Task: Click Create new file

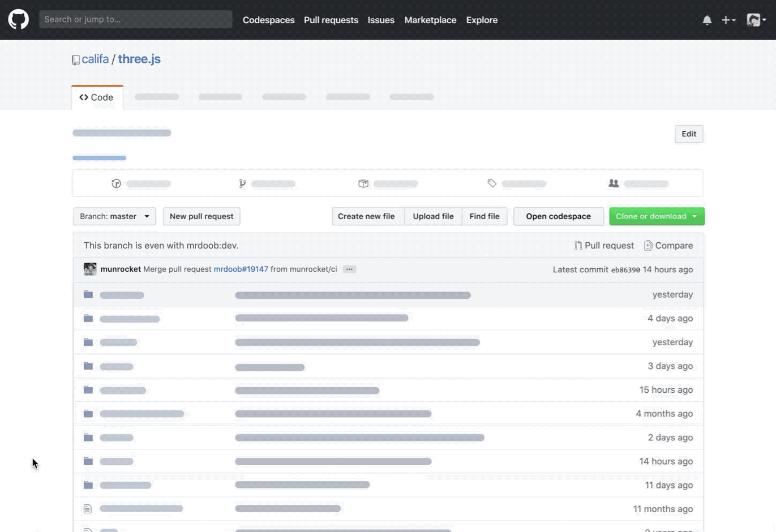Action: pyautogui.click(x=368, y=216)
